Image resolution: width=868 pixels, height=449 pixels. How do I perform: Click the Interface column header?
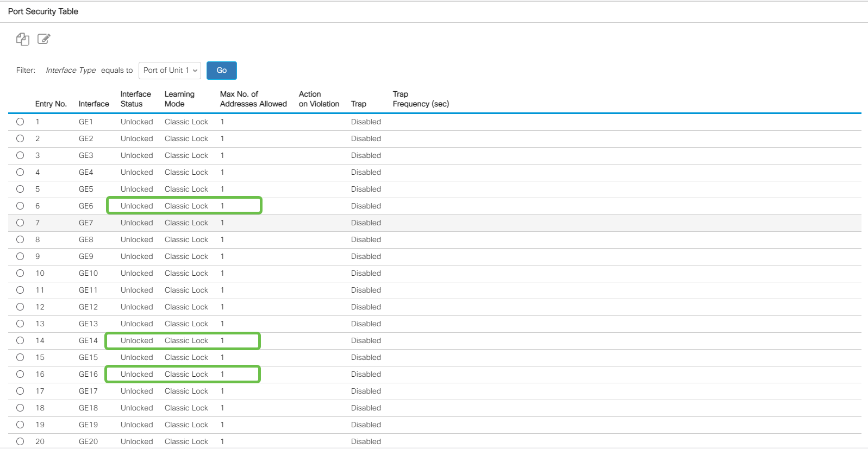(94, 104)
